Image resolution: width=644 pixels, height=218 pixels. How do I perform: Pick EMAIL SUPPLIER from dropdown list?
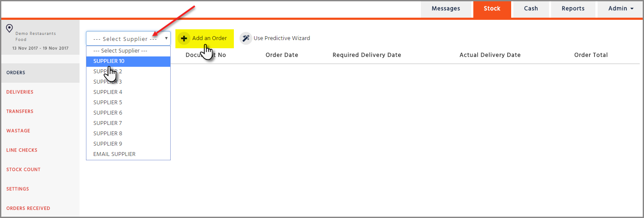114,154
